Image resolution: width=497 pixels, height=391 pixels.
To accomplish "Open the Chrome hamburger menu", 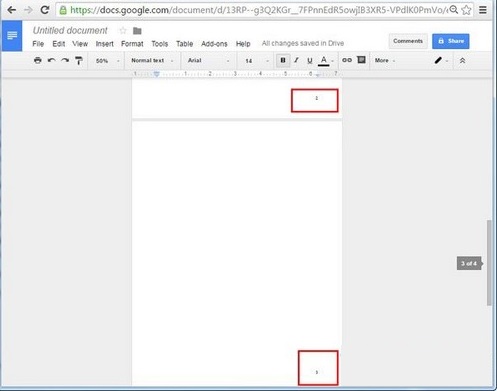I will 483,10.
